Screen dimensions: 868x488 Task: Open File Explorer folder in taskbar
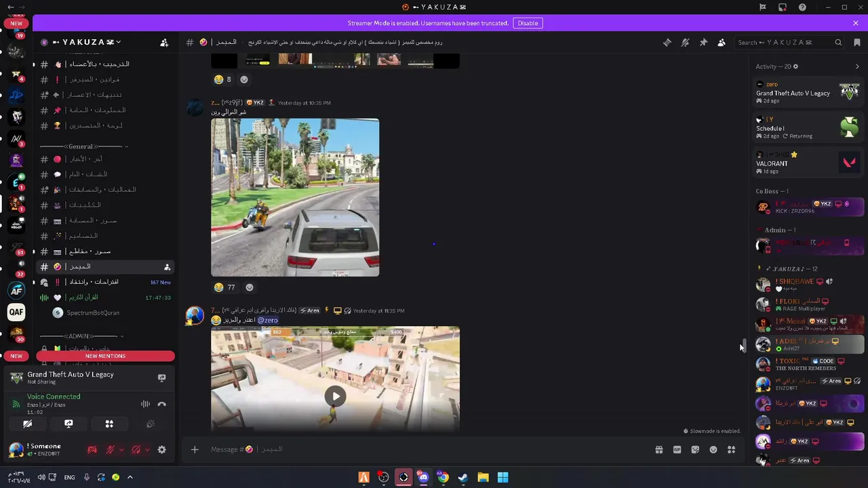(x=483, y=477)
